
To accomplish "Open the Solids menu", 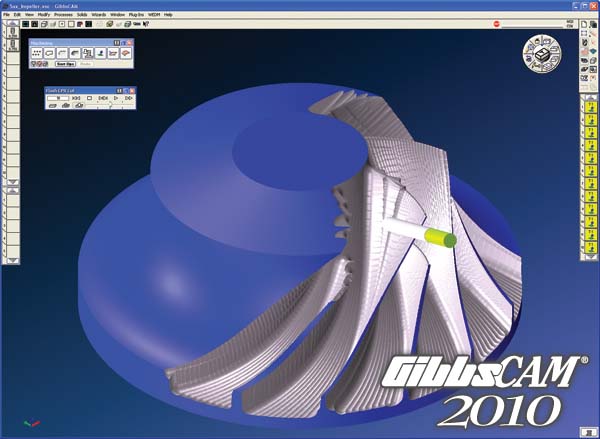I will click(82, 15).
